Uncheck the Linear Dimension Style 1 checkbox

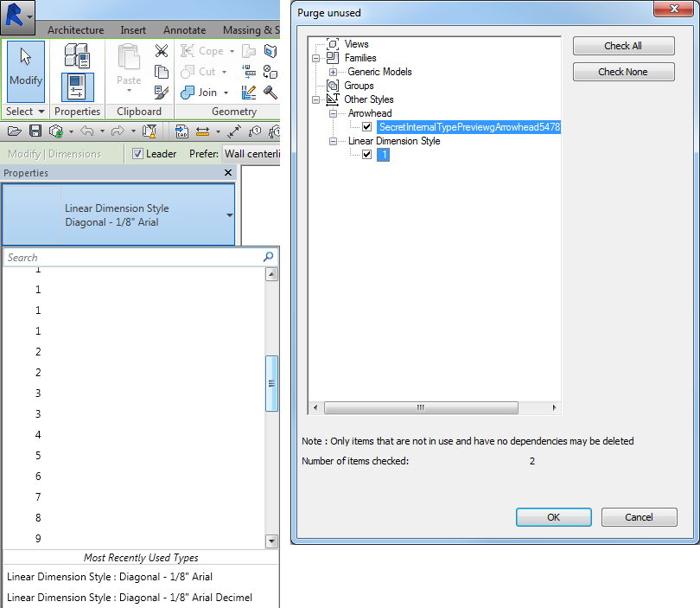(367, 155)
